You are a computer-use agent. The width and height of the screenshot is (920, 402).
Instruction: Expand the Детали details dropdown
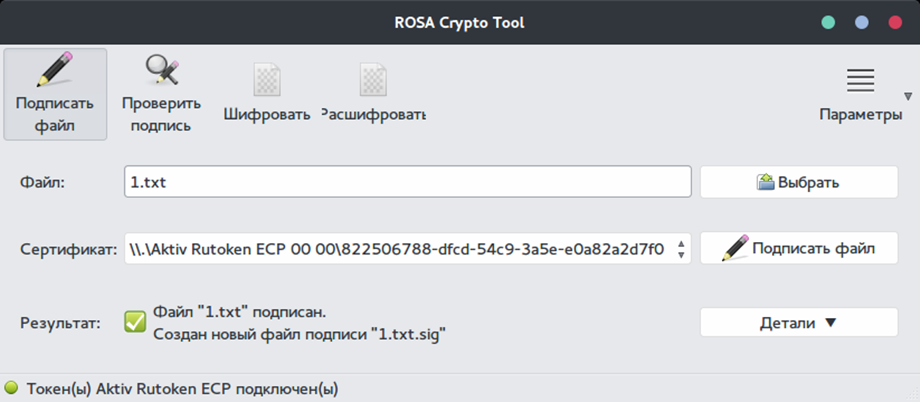(x=799, y=322)
